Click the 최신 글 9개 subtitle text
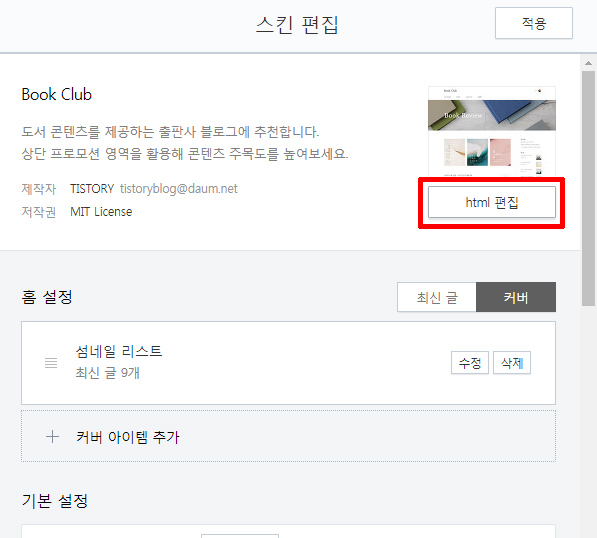This screenshot has height=538, width=597. click(107, 373)
